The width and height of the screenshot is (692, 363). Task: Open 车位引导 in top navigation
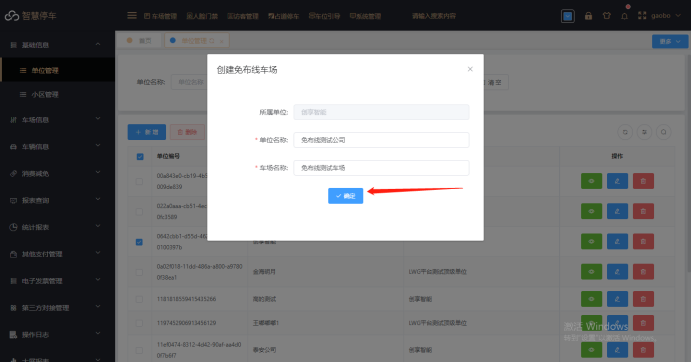[324, 16]
